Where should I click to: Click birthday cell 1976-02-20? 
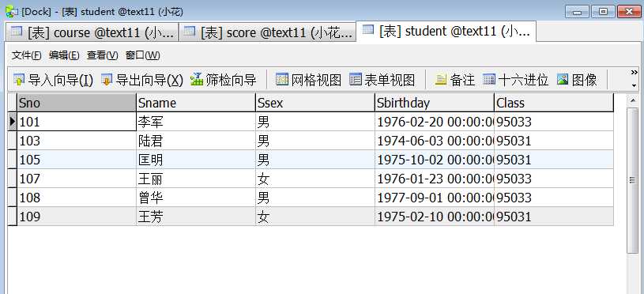click(435, 122)
